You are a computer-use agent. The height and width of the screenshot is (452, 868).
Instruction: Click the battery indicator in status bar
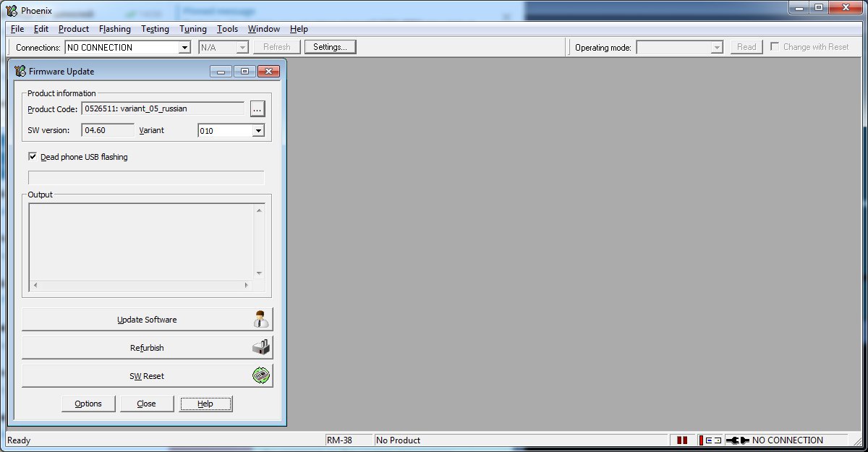click(x=710, y=440)
